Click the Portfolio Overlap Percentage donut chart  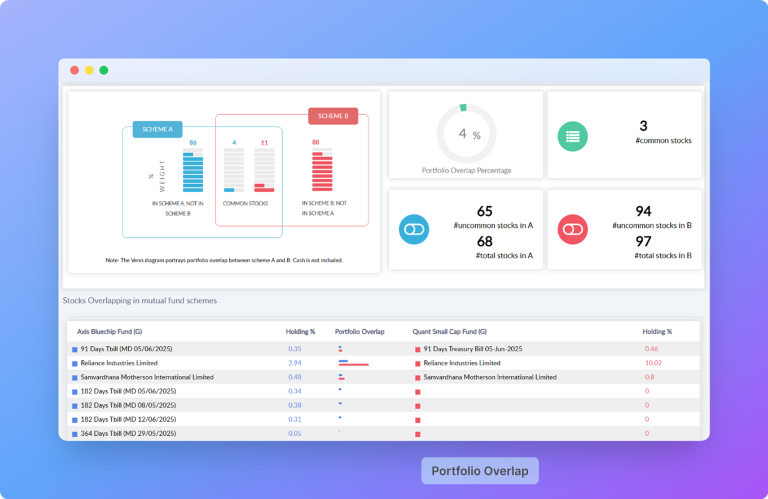point(466,134)
